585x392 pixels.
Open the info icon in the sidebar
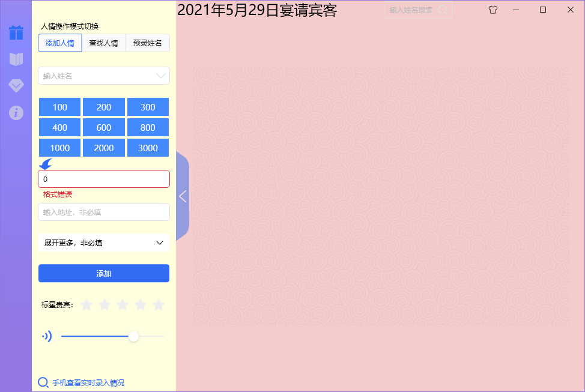tap(16, 112)
